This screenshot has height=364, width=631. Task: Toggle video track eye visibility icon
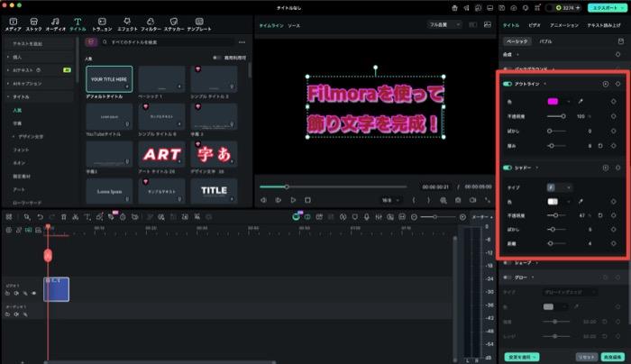point(34,293)
